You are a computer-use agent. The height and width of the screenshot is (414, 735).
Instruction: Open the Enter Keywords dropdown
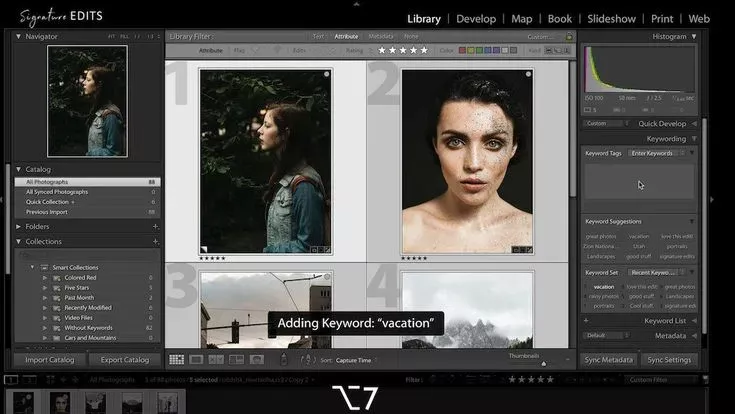pos(657,153)
